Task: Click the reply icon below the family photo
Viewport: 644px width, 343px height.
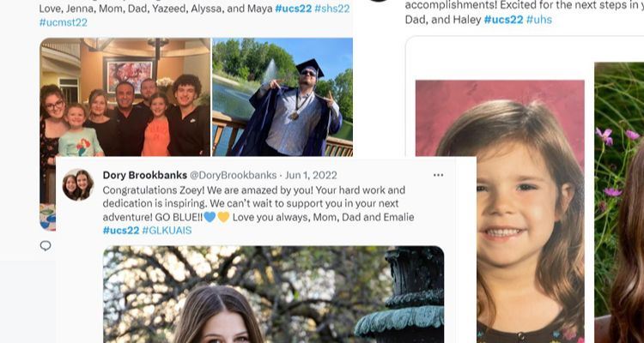Action: 46,245
